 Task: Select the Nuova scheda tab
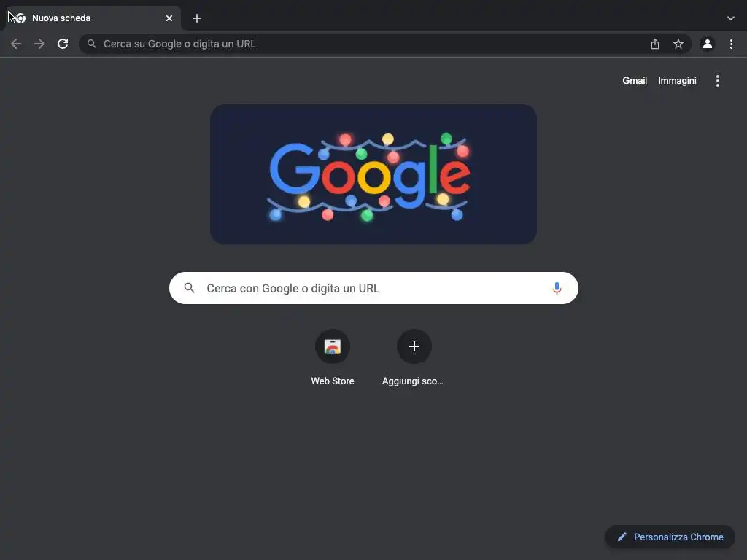coord(93,18)
